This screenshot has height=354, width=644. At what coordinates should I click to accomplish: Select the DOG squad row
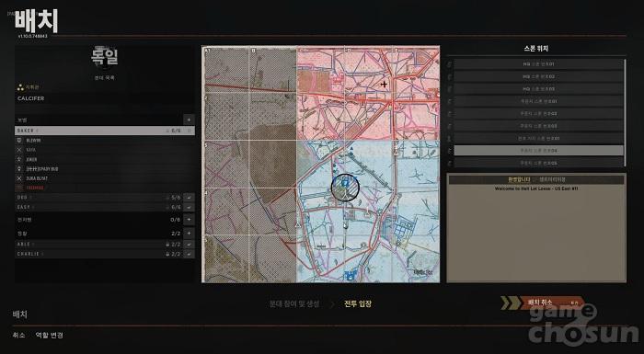pyautogui.click(x=99, y=198)
